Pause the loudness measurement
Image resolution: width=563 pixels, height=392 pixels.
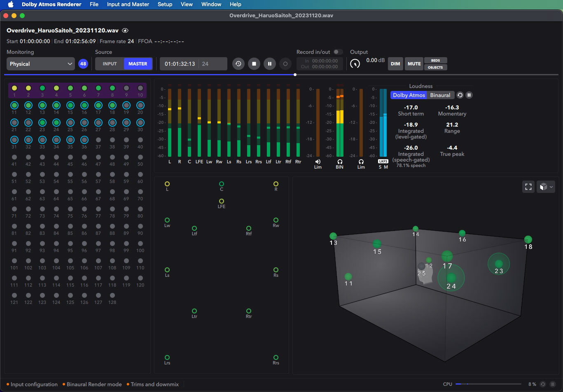[469, 95]
